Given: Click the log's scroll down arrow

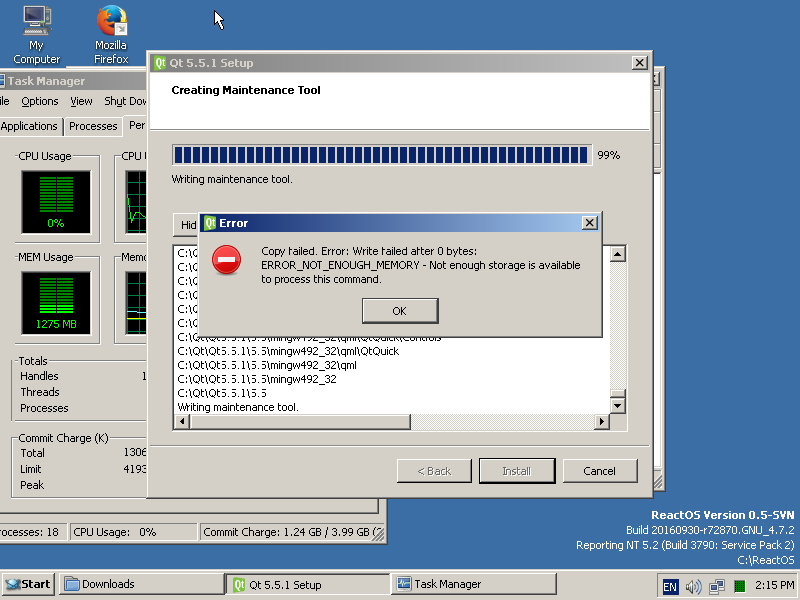Looking at the screenshot, I should 618,406.
